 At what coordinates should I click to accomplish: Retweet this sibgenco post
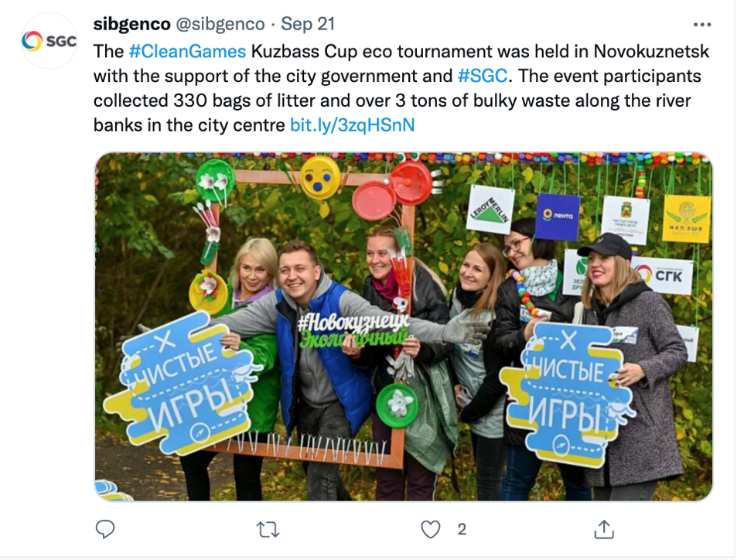tap(268, 530)
